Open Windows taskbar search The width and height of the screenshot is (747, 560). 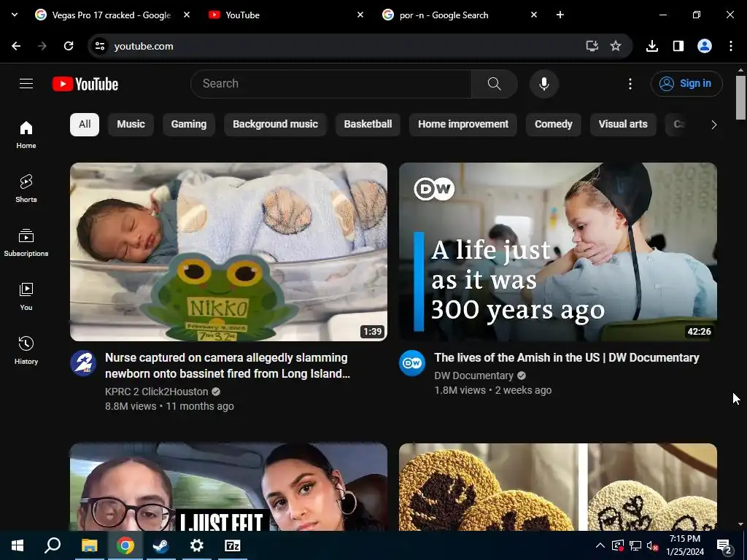click(53, 545)
